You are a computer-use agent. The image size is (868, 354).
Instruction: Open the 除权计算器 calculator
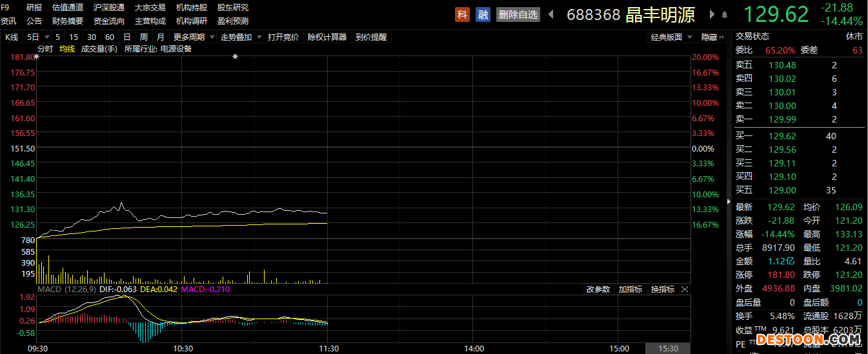point(327,37)
